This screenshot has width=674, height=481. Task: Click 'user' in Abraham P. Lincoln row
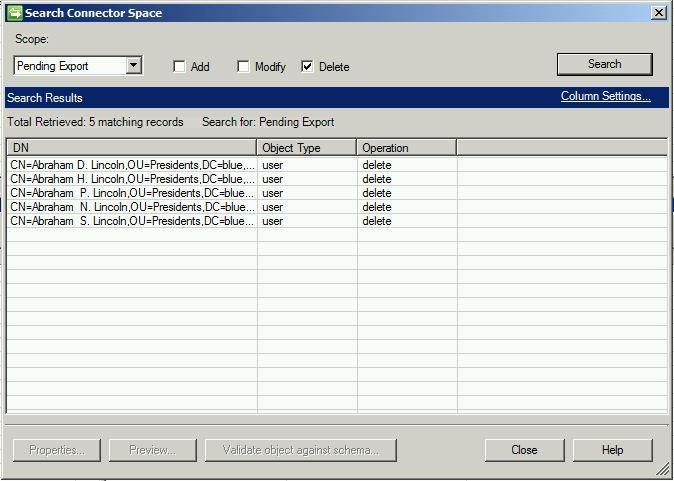[273, 193]
